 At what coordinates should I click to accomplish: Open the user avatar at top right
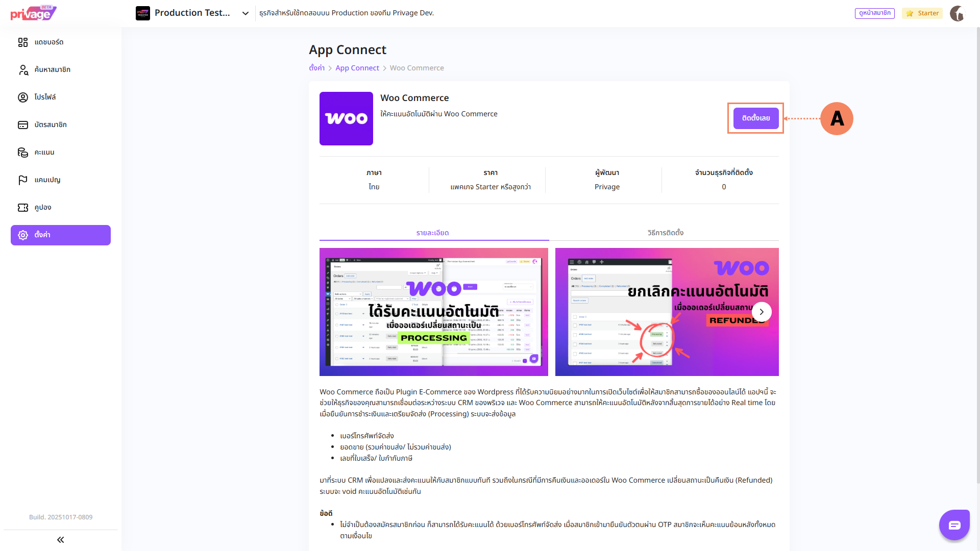pyautogui.click(x=957, y=13)
